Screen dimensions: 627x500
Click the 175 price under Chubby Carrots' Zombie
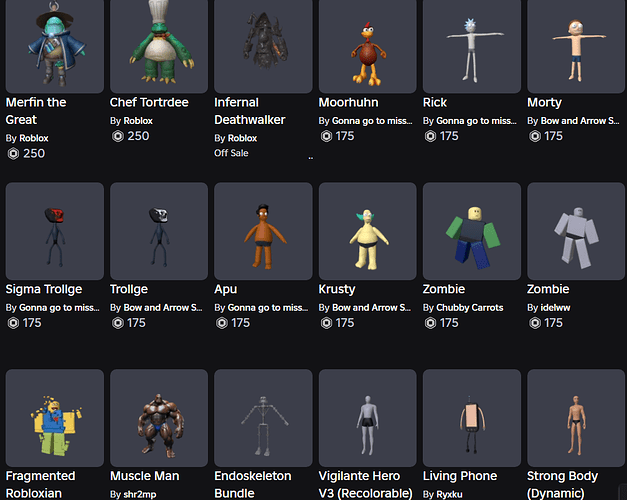pos(449,323)
